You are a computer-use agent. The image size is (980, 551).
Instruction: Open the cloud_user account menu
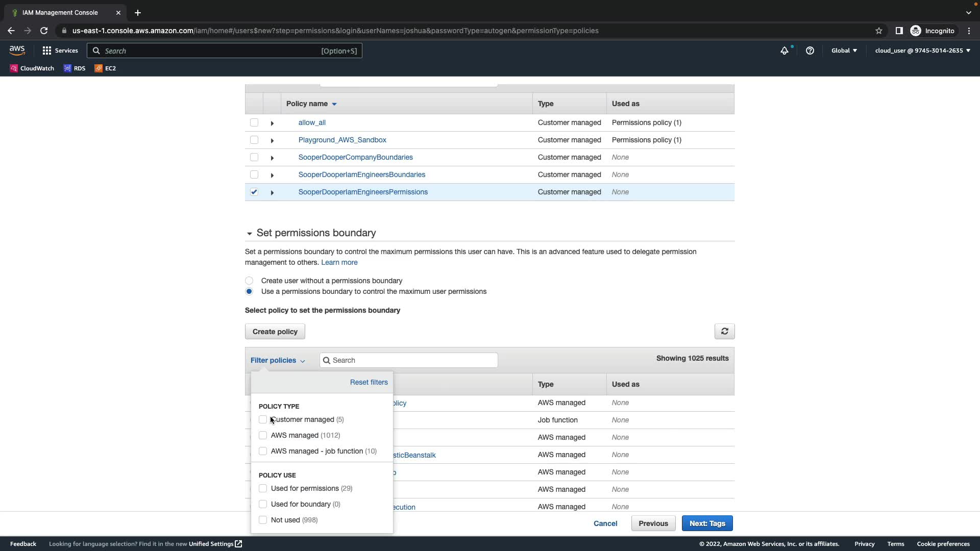tap(922, 51)
